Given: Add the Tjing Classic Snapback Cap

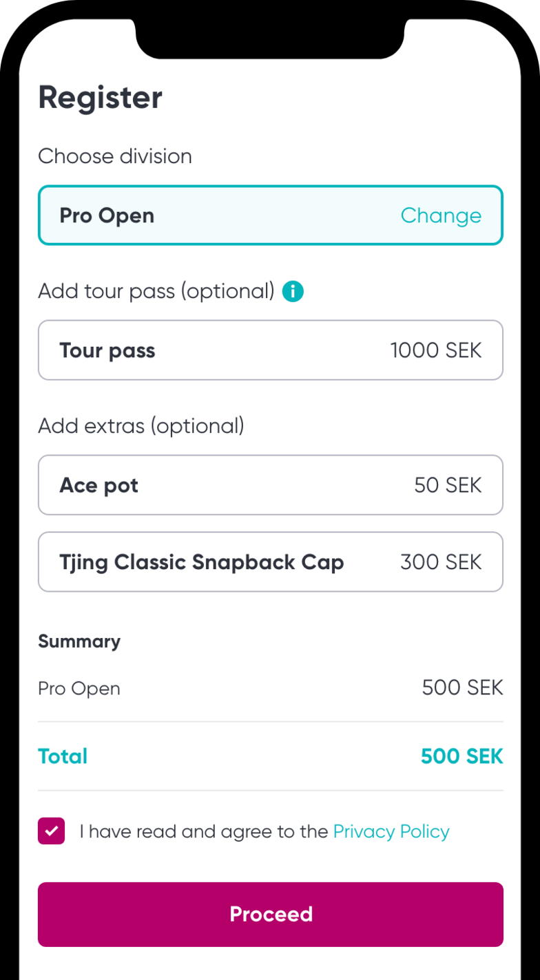Looking at the screenshot, I should [x=270, y=562].
